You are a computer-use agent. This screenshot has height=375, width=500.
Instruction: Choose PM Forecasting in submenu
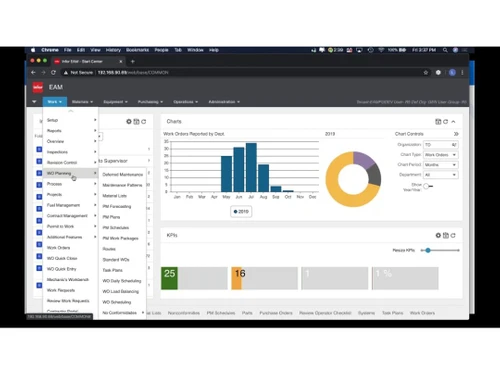click(122, 206)
